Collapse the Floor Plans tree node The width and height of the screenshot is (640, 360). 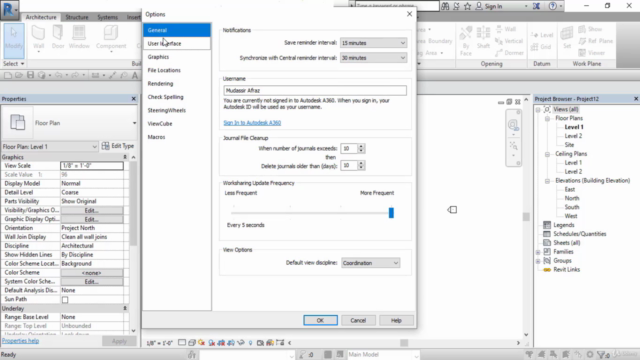pyautogui.click(x=547, y=118)
